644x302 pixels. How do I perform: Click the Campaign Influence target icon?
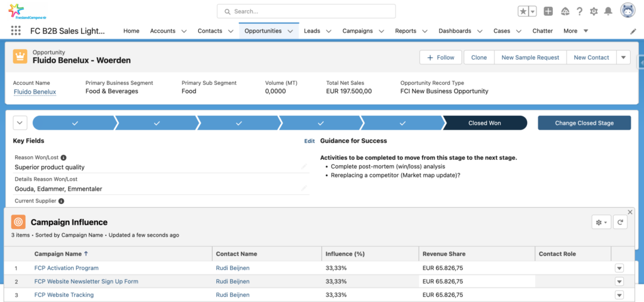click(18, 222)
